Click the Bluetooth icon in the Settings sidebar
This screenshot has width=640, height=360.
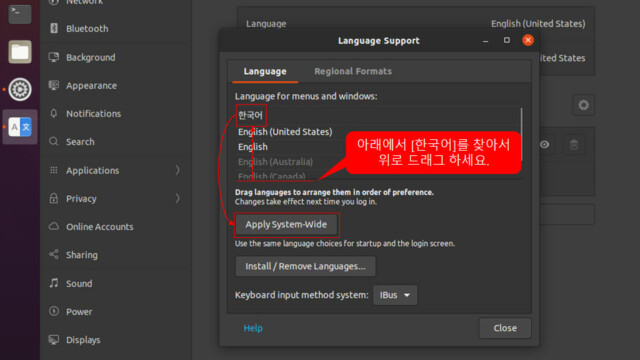pos(54,28)
